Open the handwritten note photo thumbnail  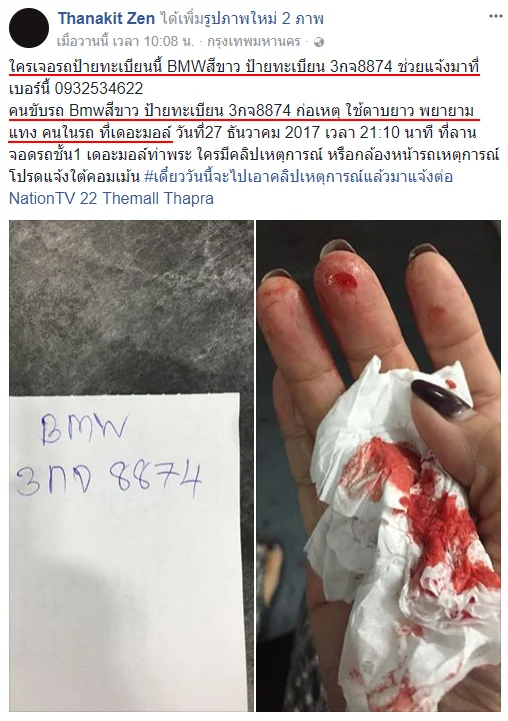pyautogui.click(x=131, y=465)
